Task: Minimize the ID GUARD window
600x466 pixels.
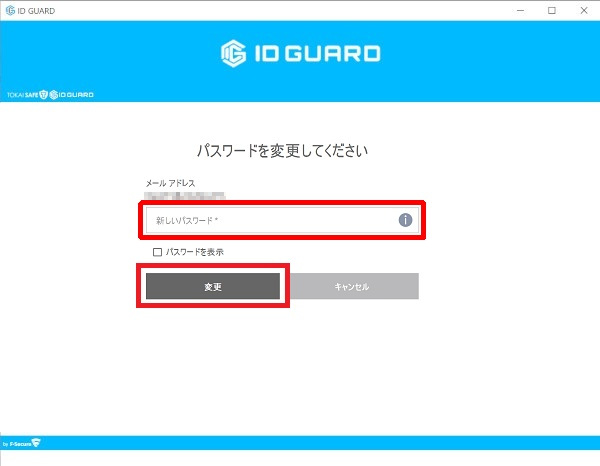Action: tap(520, 11)
